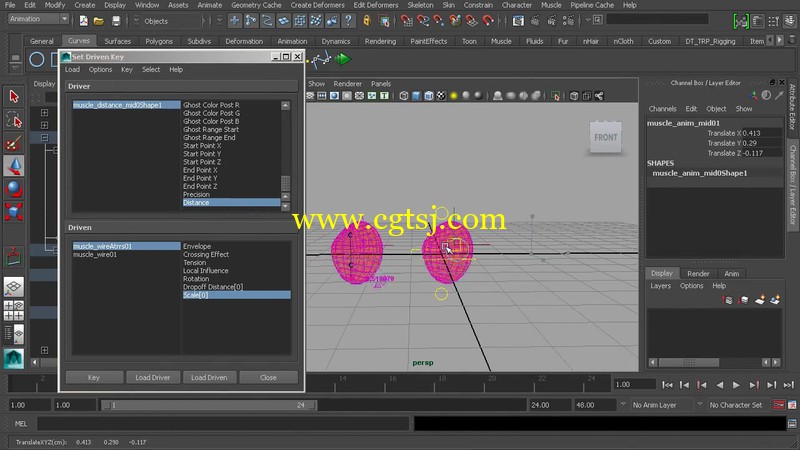
Task: Activate the Rotate tool sphere icon
Action: tap(14, 189)
